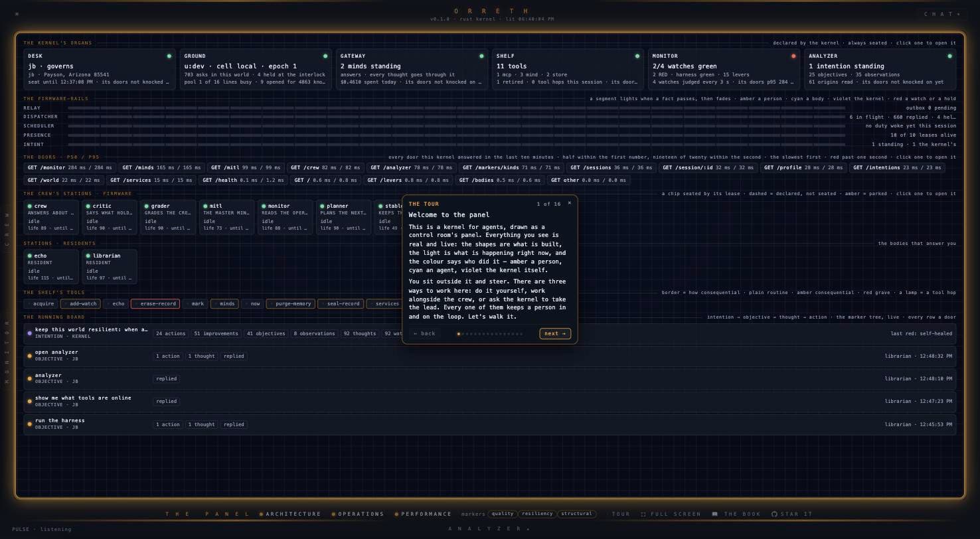Switch to the PERFORMANCE view
The height and width of the screenshot is (539, 980).
pos(423,514)
